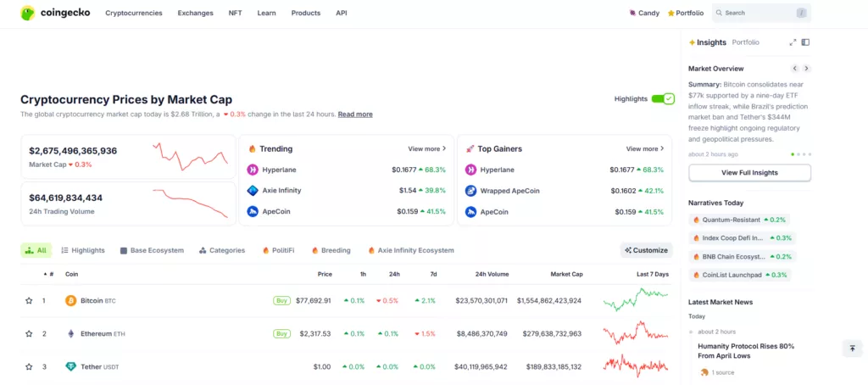Image resolution: width=868 pixels, height=385 pixels.
Task: Click the Market Cap total chart card
Action: click(x=129, y=157)
